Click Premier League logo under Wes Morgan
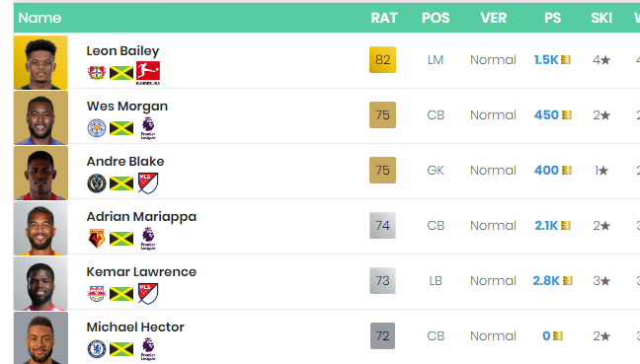Viewport: 640px width, 364px height. (x=148, y=128)
